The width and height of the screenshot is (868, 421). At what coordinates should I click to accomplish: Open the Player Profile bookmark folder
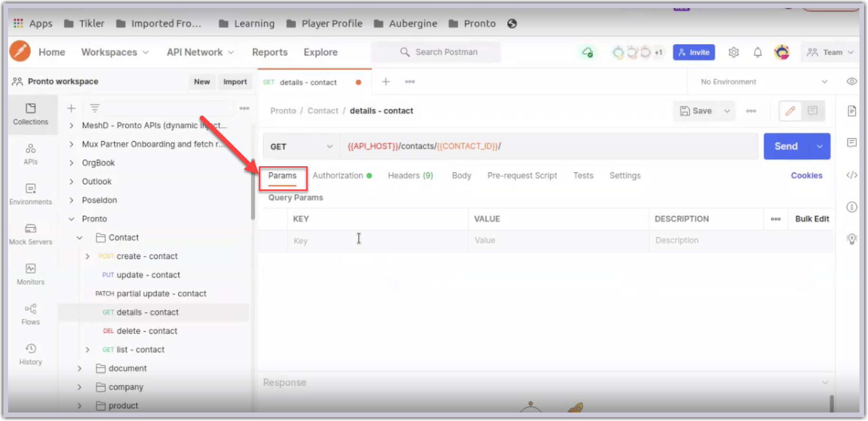325,23
